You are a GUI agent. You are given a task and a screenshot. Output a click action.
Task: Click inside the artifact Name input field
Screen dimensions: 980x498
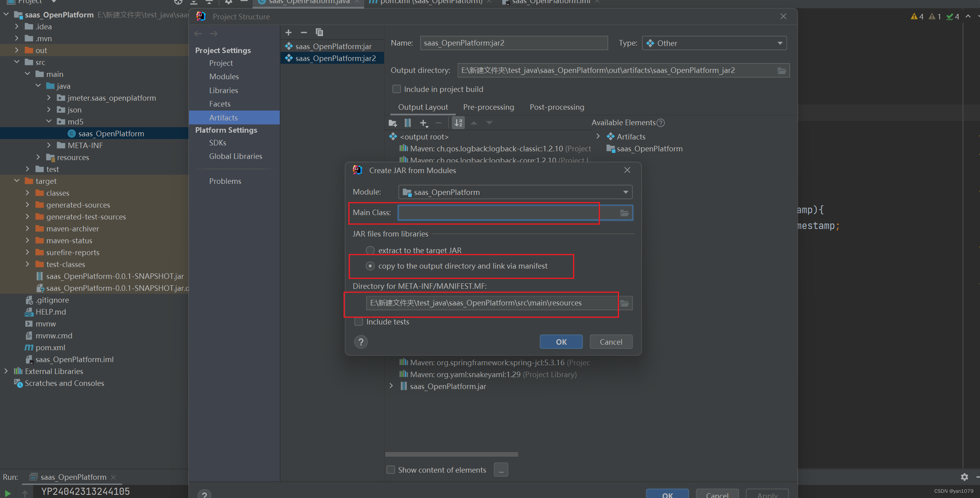(513, 43)
